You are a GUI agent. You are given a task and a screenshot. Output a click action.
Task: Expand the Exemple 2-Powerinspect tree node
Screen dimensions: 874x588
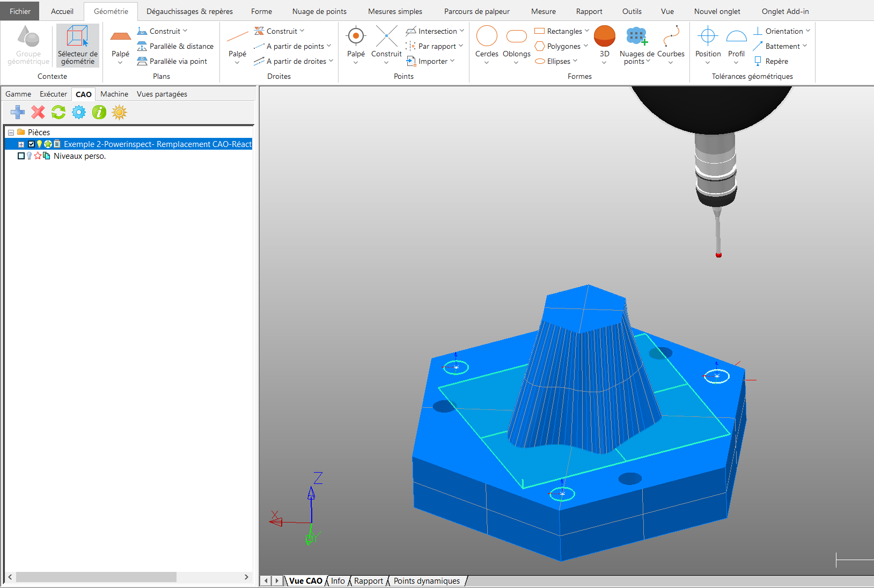[21, 144]
